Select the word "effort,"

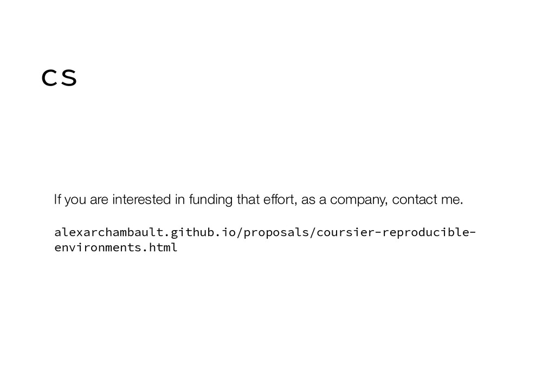pos(280,199)
